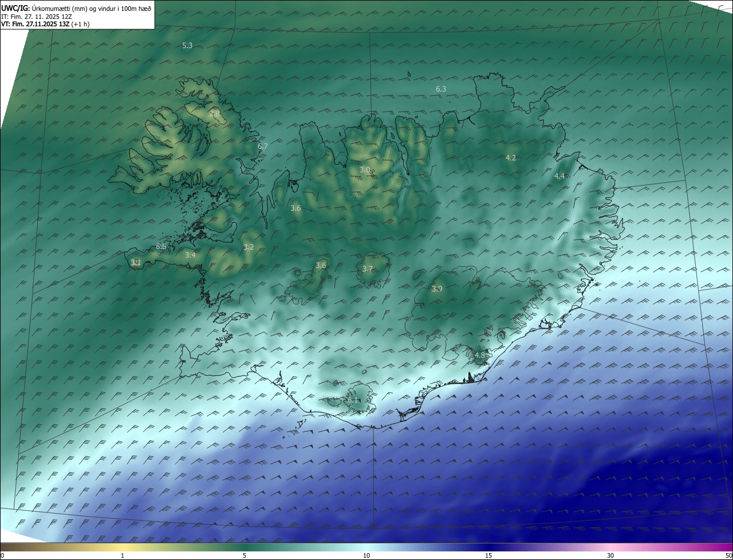733x560 pixels.
Task: Click the VT valid time line
Action: click(45, 24)
